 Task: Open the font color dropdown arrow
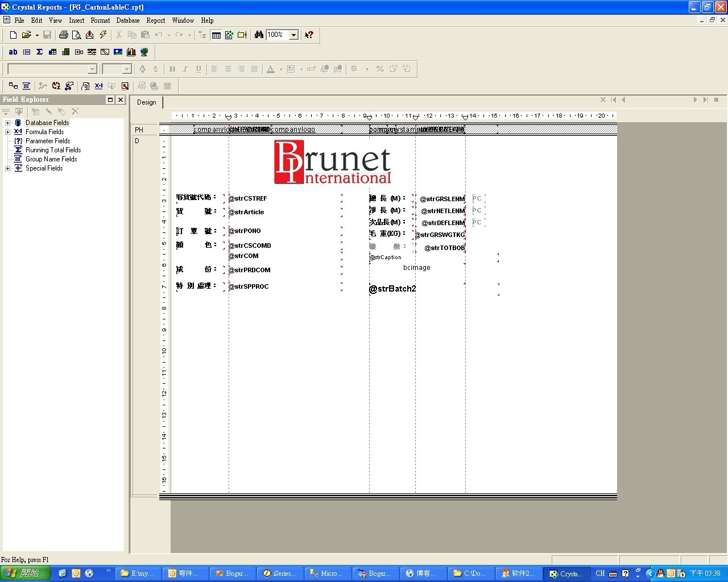(x=280, y=69)
